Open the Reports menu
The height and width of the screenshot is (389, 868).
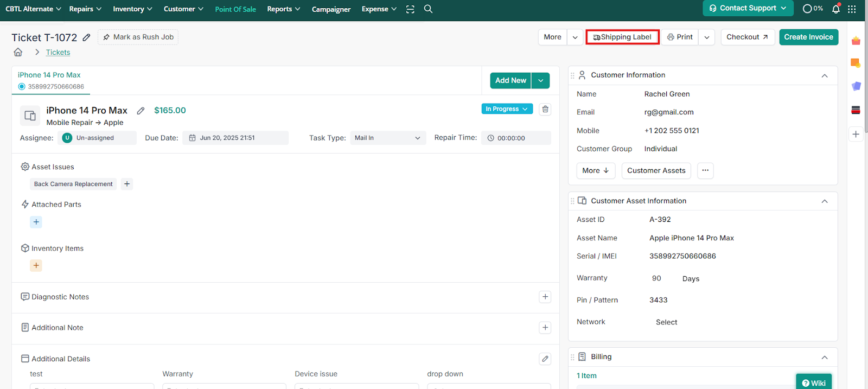(283, 9)
